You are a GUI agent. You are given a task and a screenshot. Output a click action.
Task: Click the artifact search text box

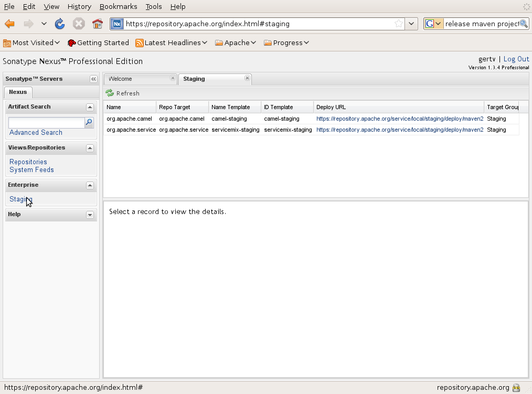[47, 123]
